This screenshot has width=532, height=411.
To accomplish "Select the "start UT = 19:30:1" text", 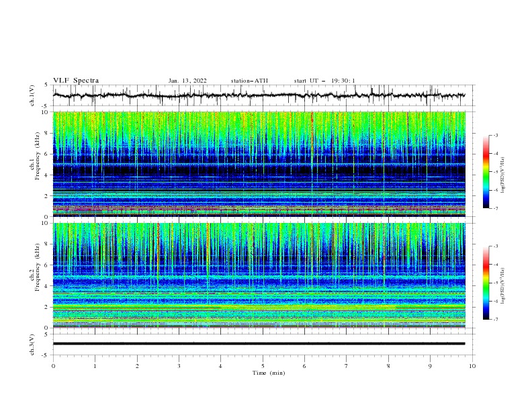I will point(324,81).
